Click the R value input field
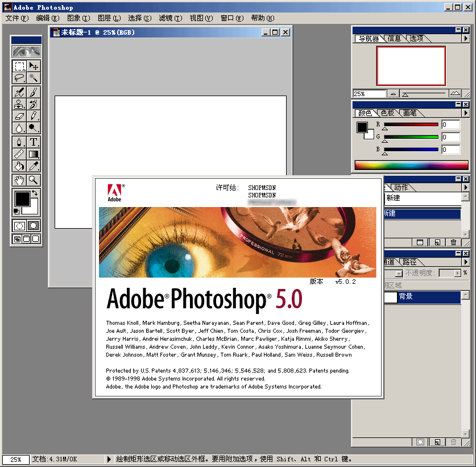 450,125
